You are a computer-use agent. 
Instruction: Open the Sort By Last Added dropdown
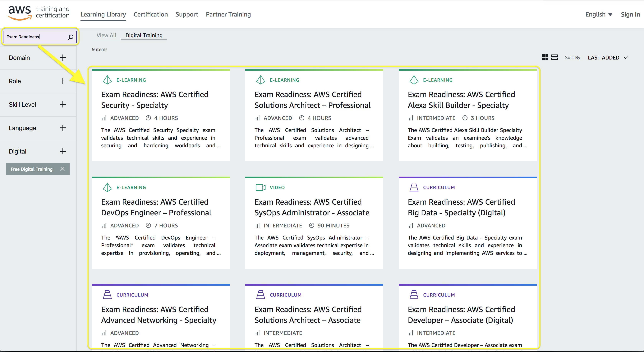point(608,58)
